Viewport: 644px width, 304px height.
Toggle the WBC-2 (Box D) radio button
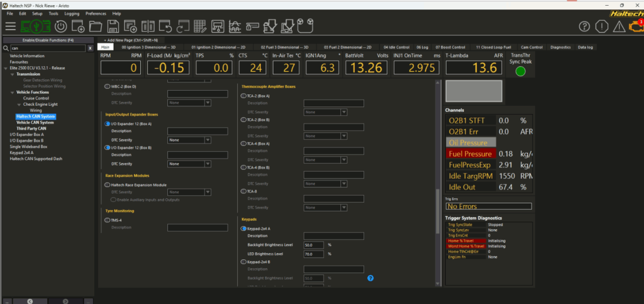108,87
